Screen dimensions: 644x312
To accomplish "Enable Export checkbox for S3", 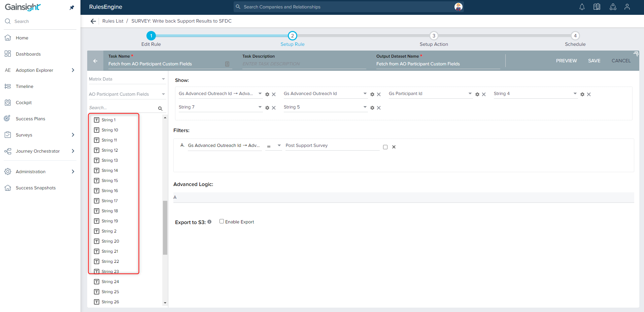I will (x=222, y=221).
